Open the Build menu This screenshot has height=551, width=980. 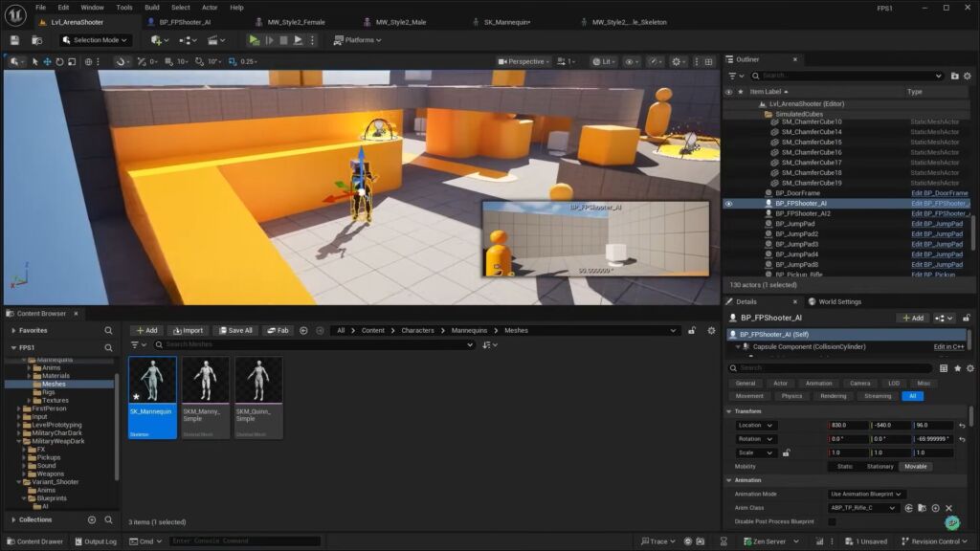pyautogui.click(x=152, y=7)
